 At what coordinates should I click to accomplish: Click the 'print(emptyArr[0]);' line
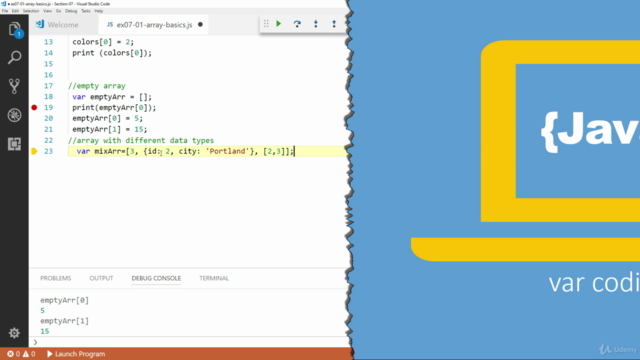[x=114, y=107]
